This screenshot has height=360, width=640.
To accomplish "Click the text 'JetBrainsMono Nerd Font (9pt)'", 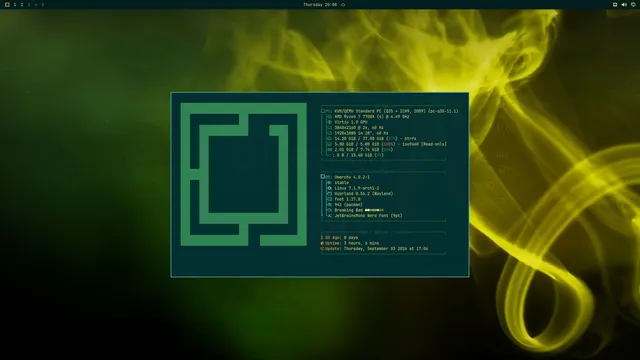I will (x=369, y=216).
